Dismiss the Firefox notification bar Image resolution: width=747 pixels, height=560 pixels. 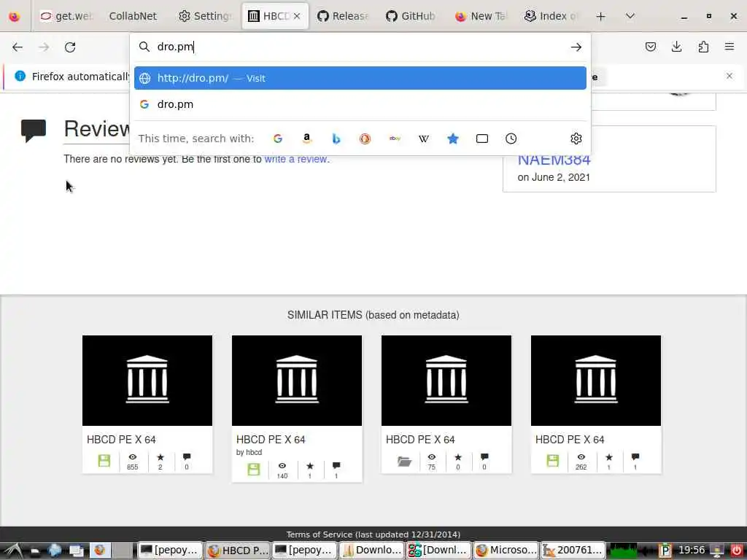coord(729,76)
